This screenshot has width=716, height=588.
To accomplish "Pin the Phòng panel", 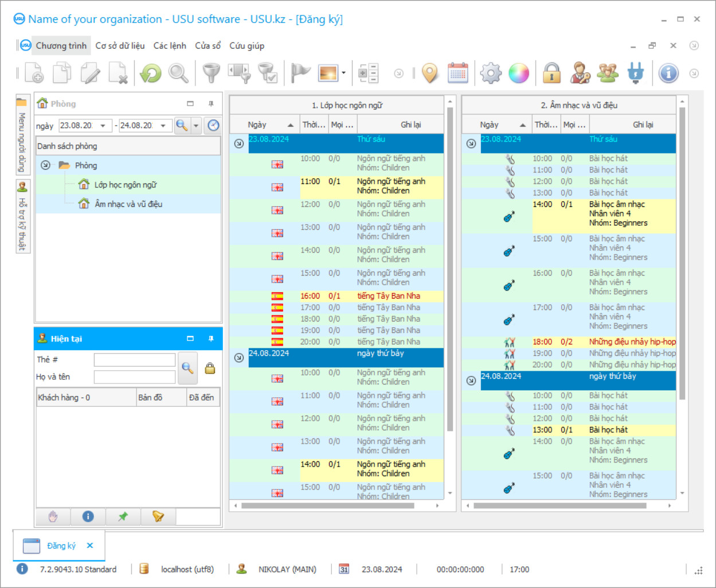I will click(211, 104).
